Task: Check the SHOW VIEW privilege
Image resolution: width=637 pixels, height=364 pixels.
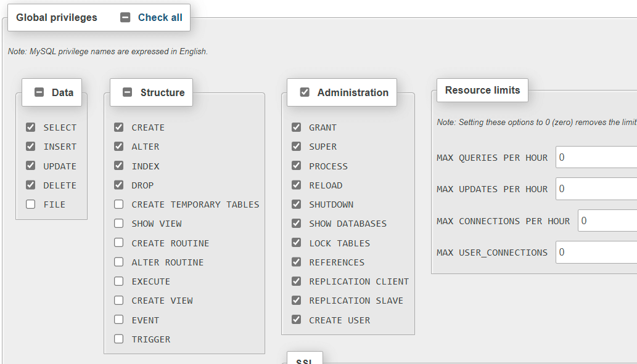Action: [119, 224]
